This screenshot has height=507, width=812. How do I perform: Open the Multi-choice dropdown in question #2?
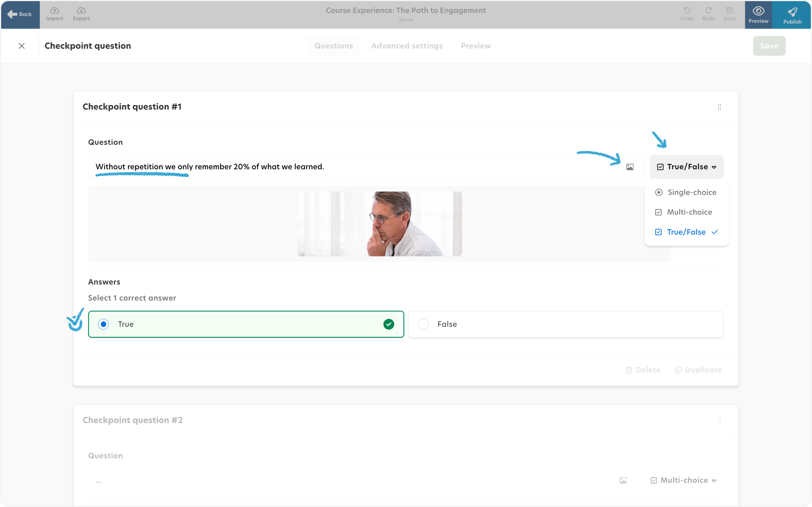683,481
